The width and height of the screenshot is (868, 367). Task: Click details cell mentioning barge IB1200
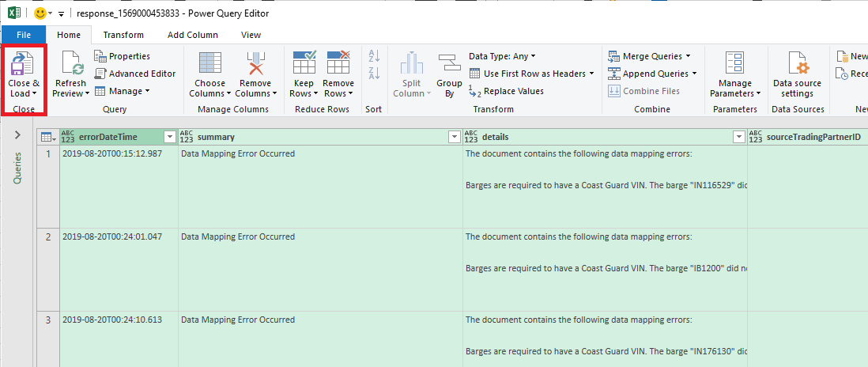pyautogui.click(x=605, y=270)
